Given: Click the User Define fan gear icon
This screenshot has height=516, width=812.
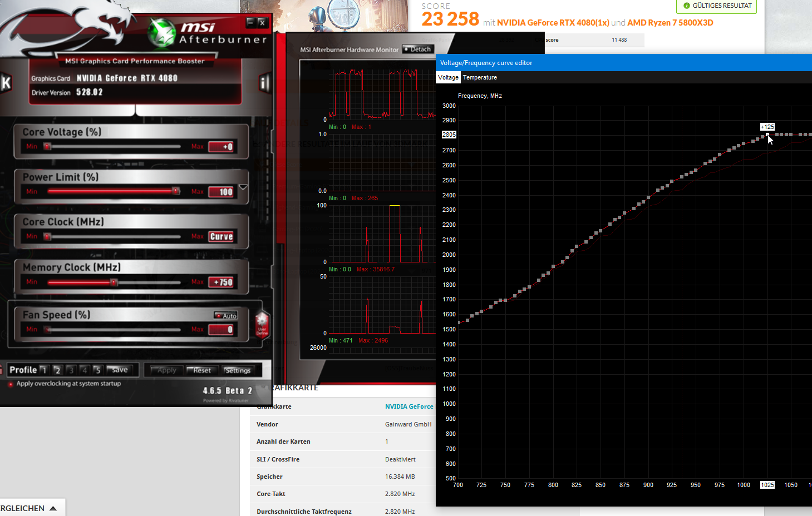Looking at the screenshot, I should (262, 325).
